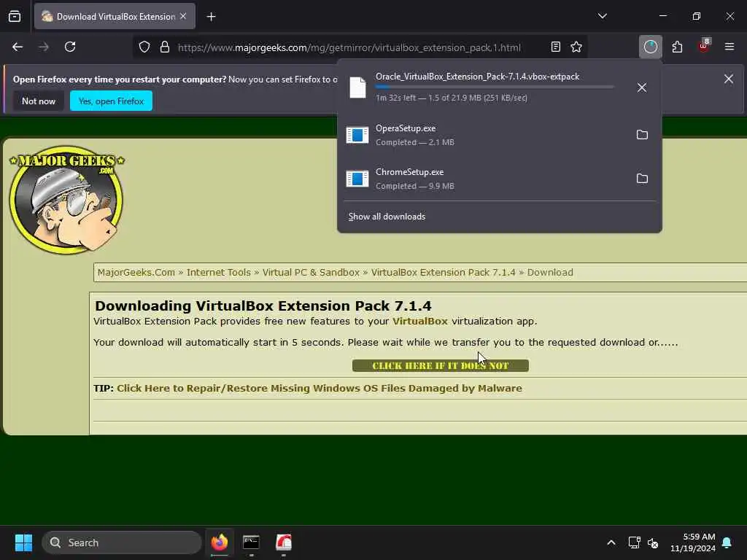Open the Firefox hamburger menu
The width and height of the screenshot is (747, 560).
[729, 47]
